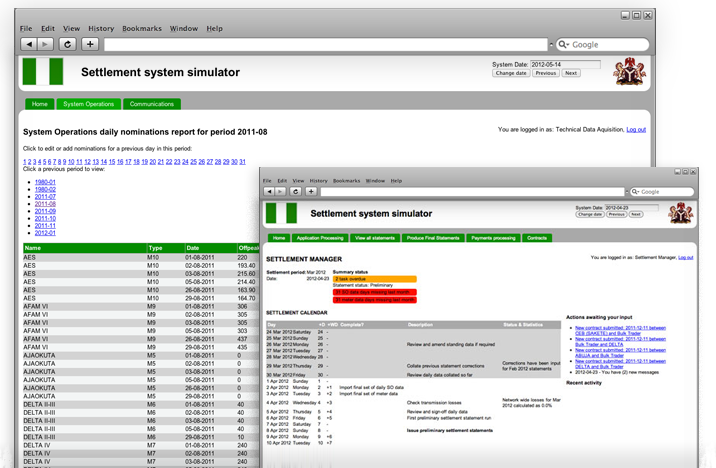Click back arrow in rear window toolbar
716x468 pixels.
pos(29,44)
